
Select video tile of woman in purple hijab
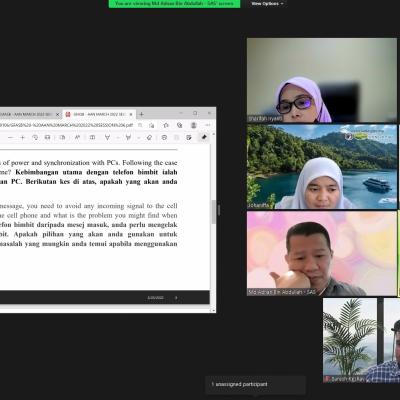coord(322,80)
